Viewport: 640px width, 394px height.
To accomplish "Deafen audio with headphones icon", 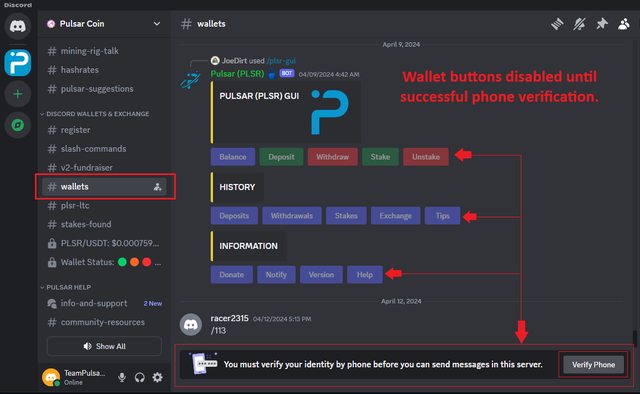I will [140, 377].
